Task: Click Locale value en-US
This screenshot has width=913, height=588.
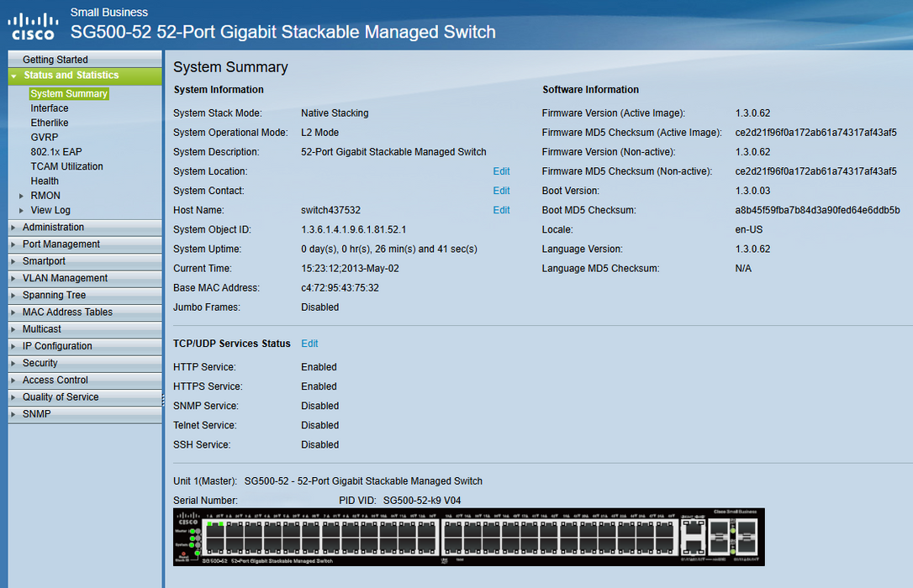Action: [x=749, y=229]
